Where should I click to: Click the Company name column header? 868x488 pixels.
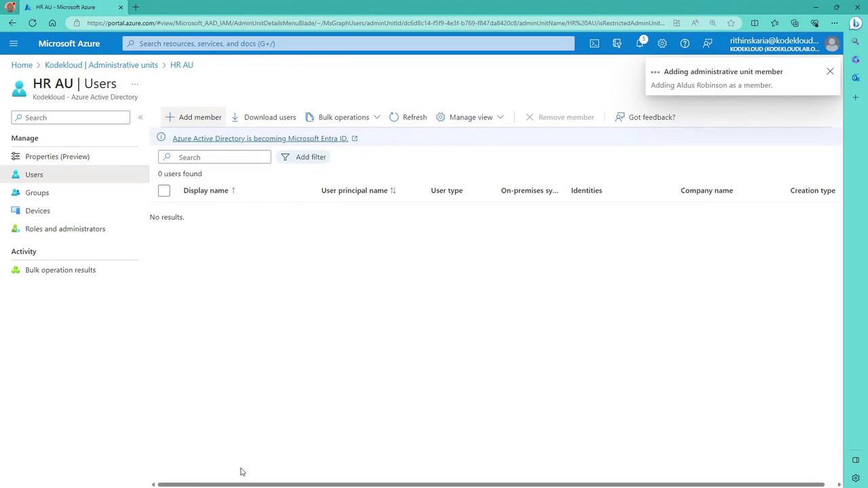pos(707,190)
